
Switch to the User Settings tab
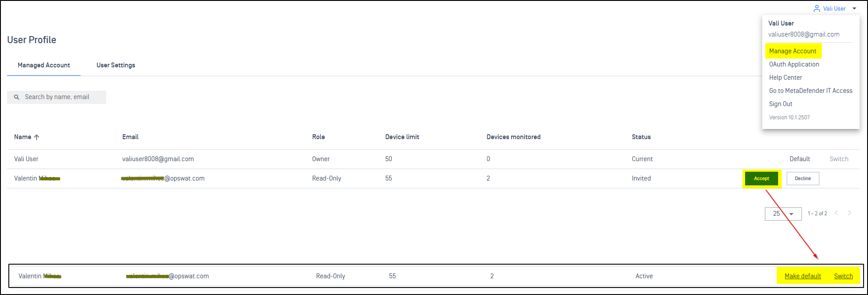click(115, 65)
